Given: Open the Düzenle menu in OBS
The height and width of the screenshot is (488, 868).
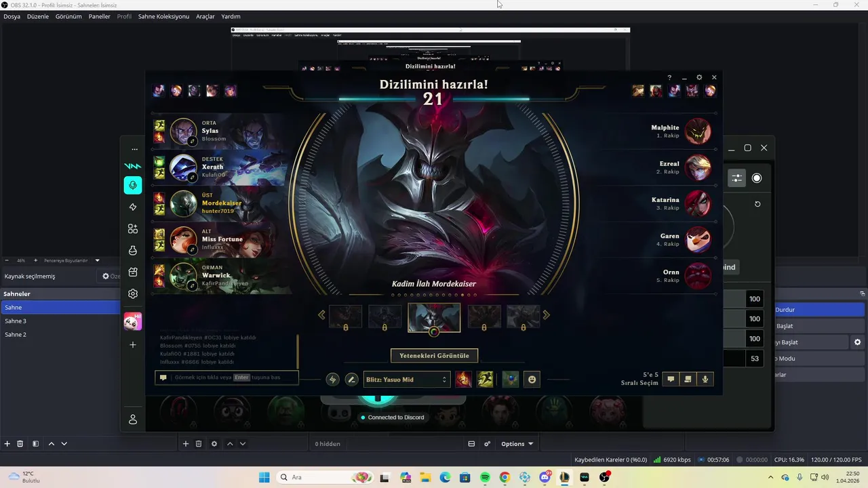Looking at the screenshot, I should pos(38,16).
